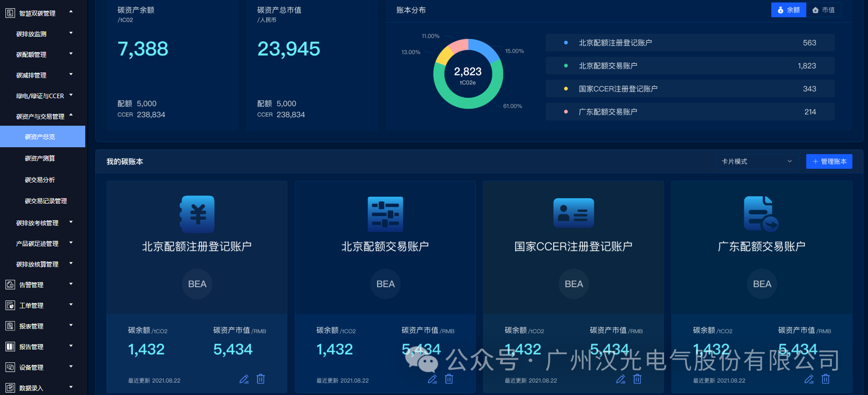Screen dimensions: 868x395
Task: Select the 北京配额交易账户 legend row
Action: point(690,66)
